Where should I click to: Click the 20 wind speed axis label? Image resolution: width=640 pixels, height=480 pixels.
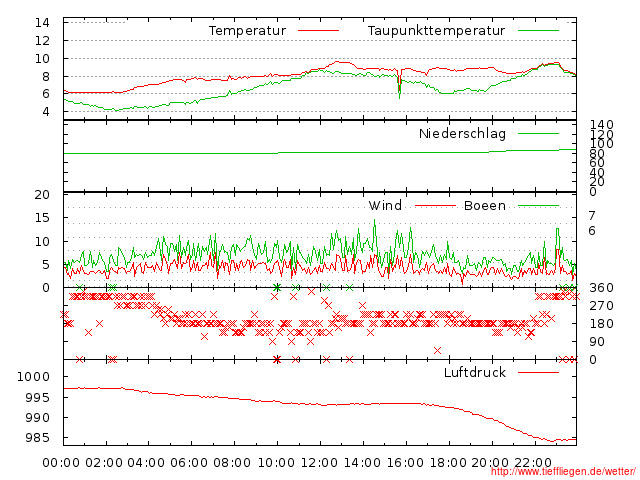pyautogui.click(x=42, y=195)
